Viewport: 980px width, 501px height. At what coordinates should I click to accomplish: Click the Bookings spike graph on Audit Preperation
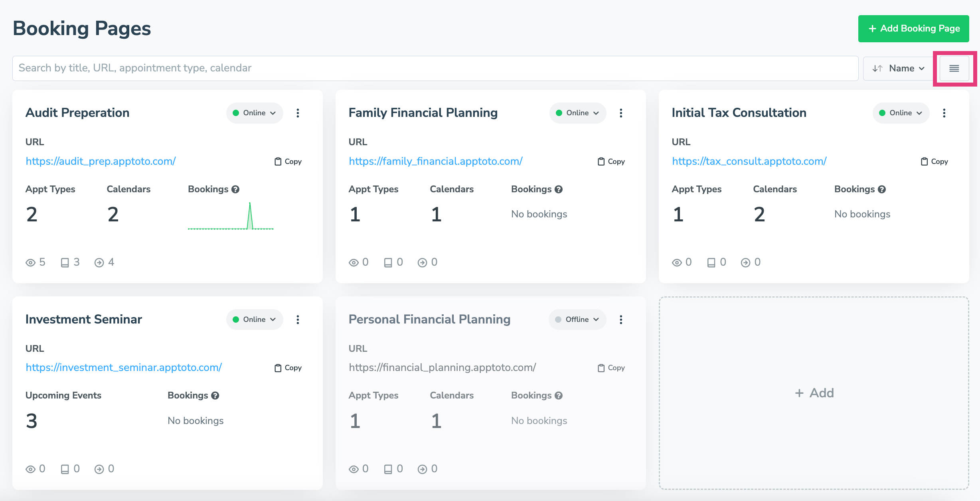click(x=231, y=217)
